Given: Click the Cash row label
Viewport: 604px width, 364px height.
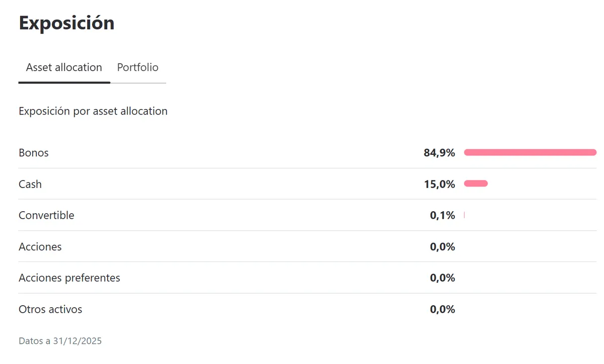Looking at the screenshot, I should 30,184.
